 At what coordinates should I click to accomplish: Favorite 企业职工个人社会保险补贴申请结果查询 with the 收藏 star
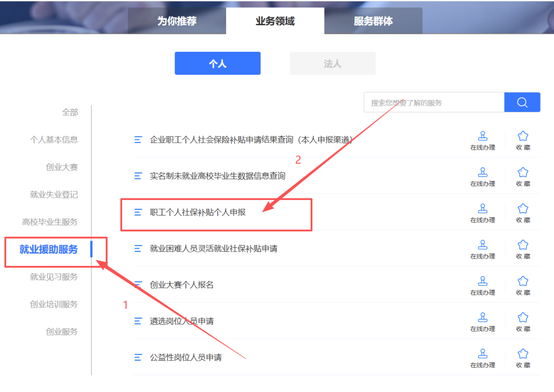523,140
